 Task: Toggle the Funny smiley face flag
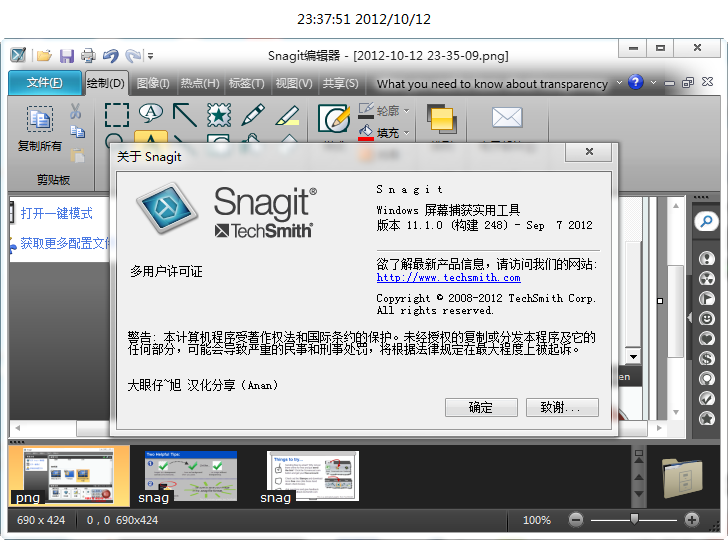tap(707, 319)
